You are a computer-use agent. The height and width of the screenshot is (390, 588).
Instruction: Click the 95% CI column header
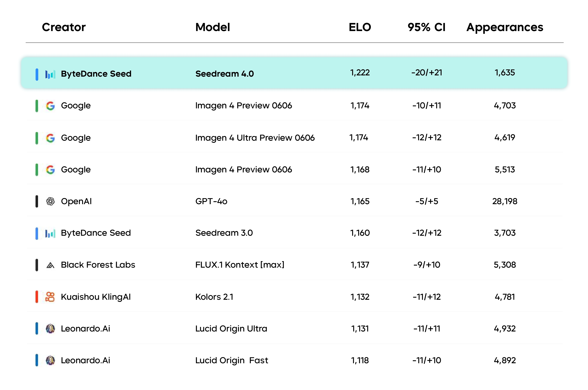coord(426,27)
